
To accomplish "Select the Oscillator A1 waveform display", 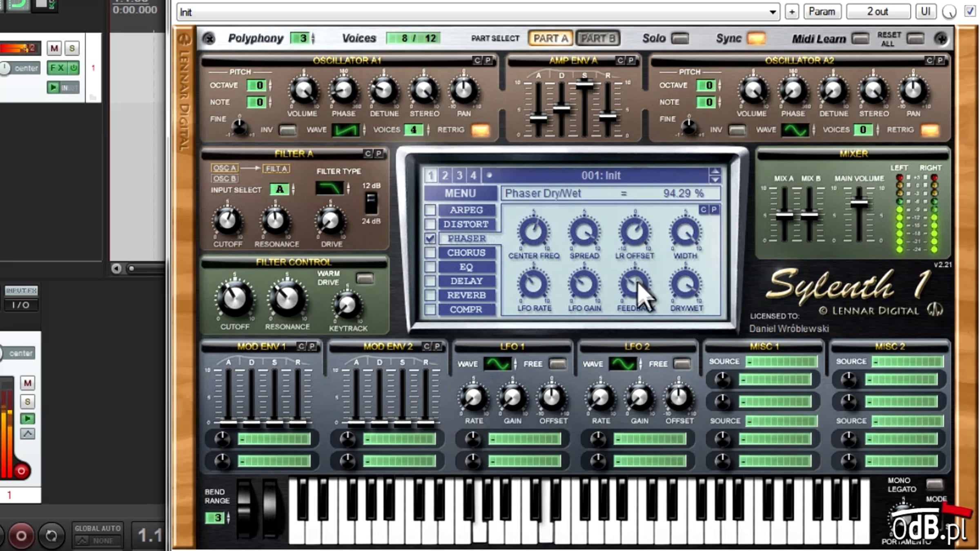I will [345, 130].
